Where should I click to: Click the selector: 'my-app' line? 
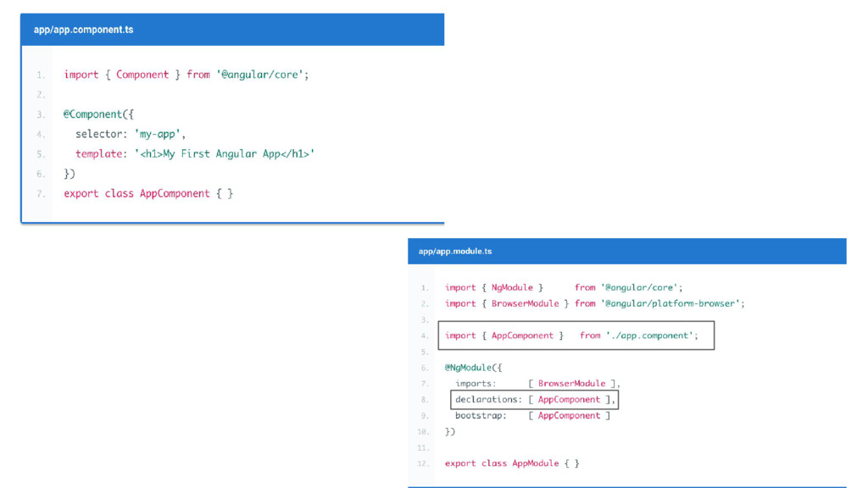[131, 134]
